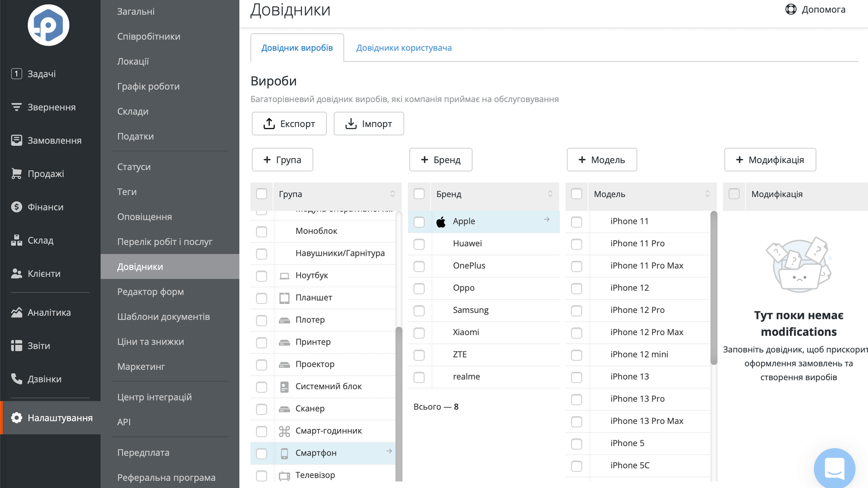Viewport: 868px width, 488px height.
Task: Select the Навушники/Гарнітура group row
Action: click(323, 253)
